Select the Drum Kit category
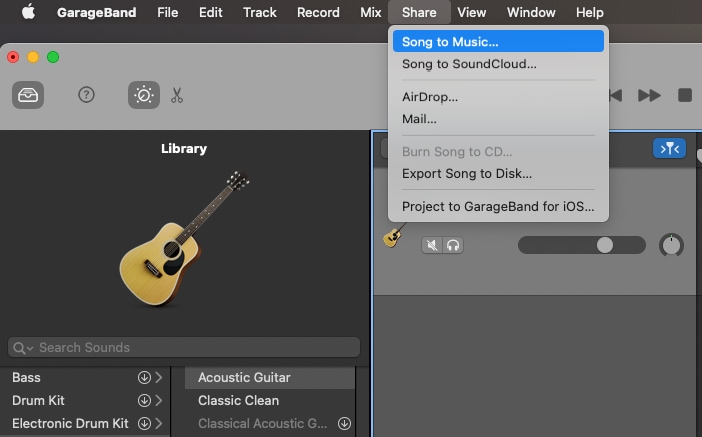Viewport: 702px width, 437px height. coord(38,400)
